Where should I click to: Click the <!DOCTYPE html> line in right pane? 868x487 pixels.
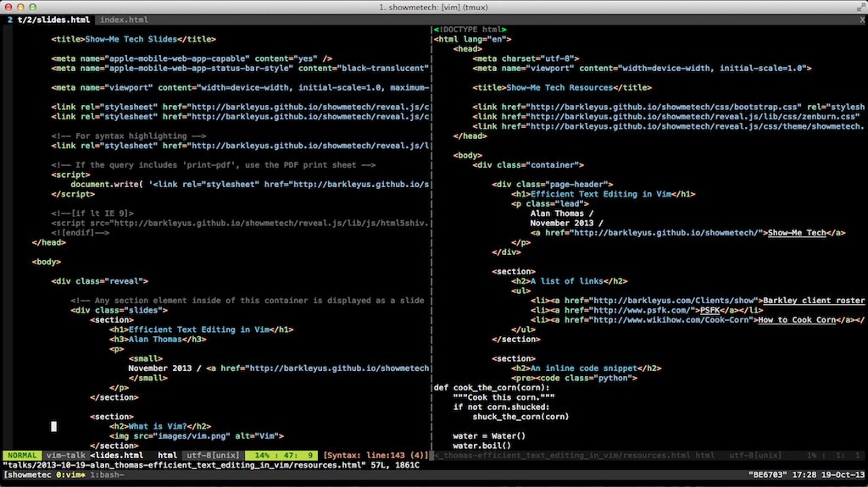[470, 30]
